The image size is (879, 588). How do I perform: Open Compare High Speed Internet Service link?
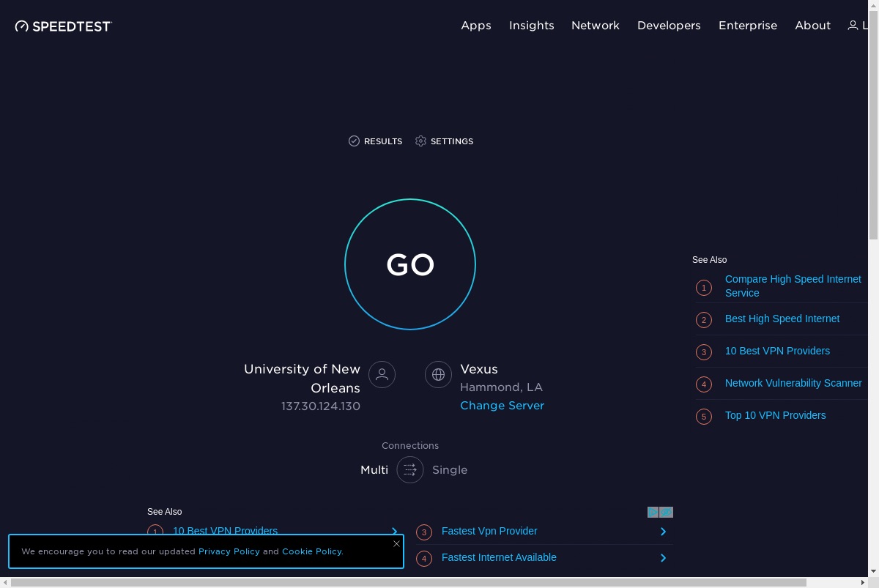coord(793,286)
